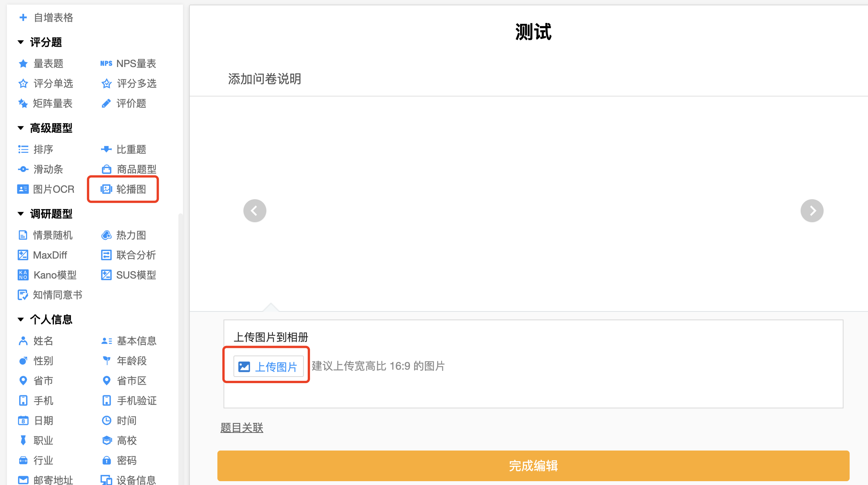Collapse the 评分题 section
The width and height of the screenshot is (868, 485).
40,42
